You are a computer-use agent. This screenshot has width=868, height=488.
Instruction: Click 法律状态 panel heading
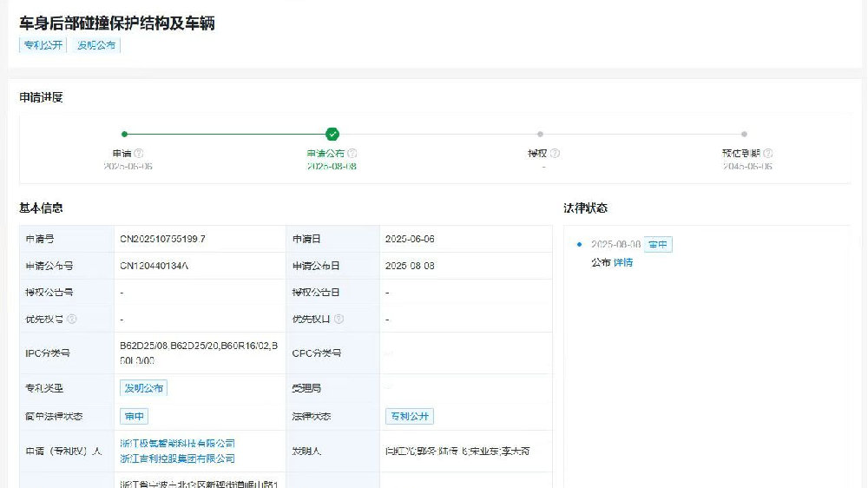click(x=586, y=208)
